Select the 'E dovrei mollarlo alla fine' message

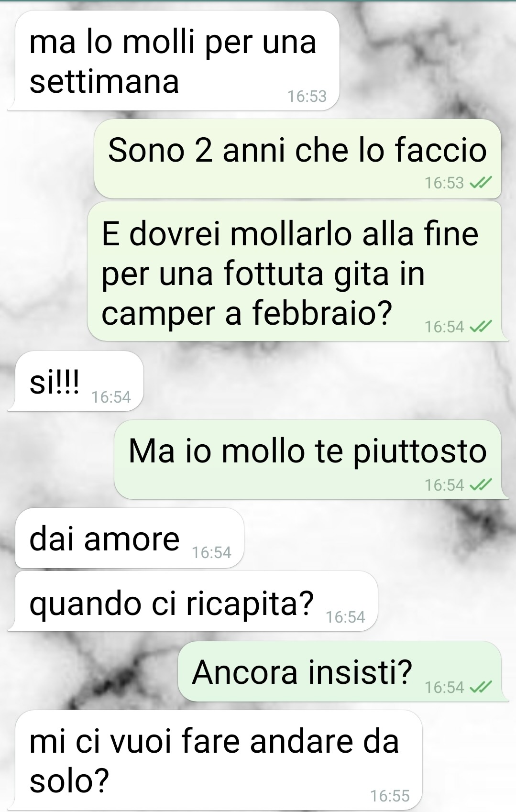[x=294, y=271]
